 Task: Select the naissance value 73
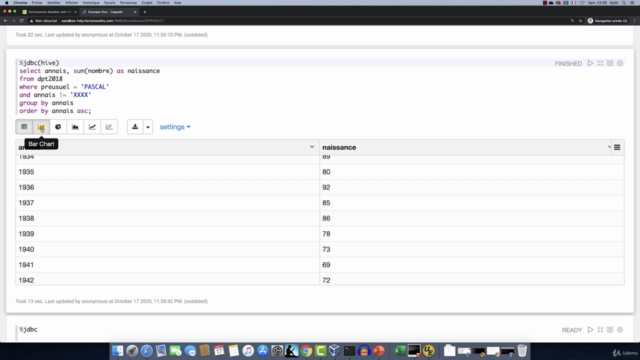[472, 249]
